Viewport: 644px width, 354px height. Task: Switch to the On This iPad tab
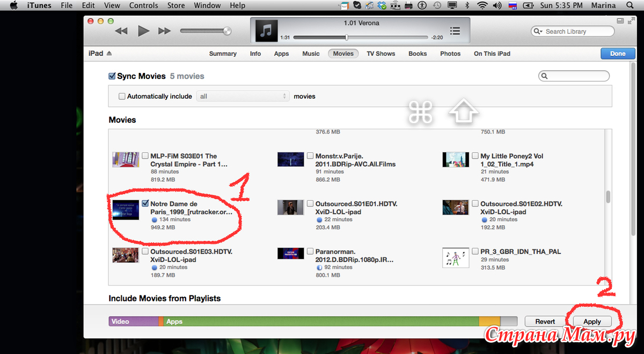pos(492,54)
